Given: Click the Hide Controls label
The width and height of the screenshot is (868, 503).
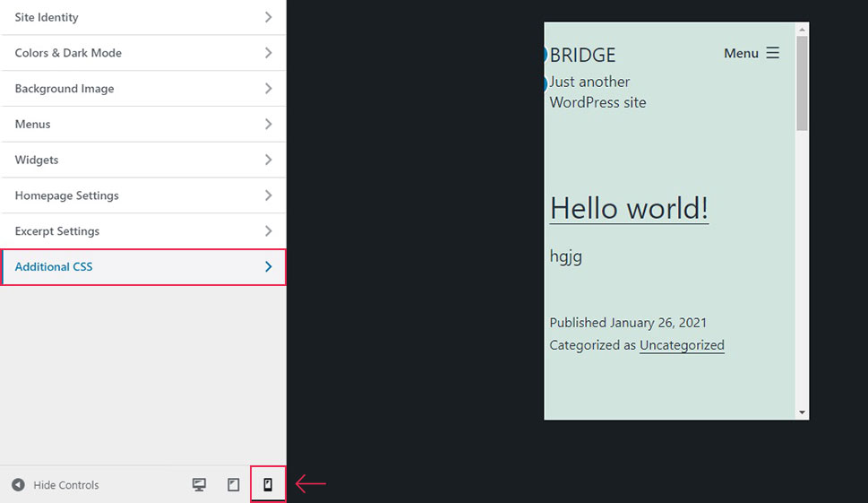Looking at the screenshot, I should 66,485.
